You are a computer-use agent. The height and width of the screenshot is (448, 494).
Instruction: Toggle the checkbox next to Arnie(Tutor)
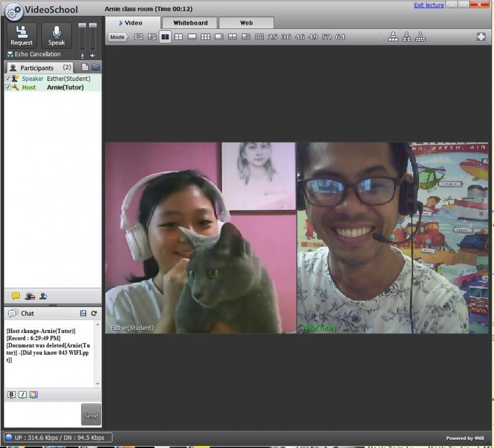click(x=8, y=87)
